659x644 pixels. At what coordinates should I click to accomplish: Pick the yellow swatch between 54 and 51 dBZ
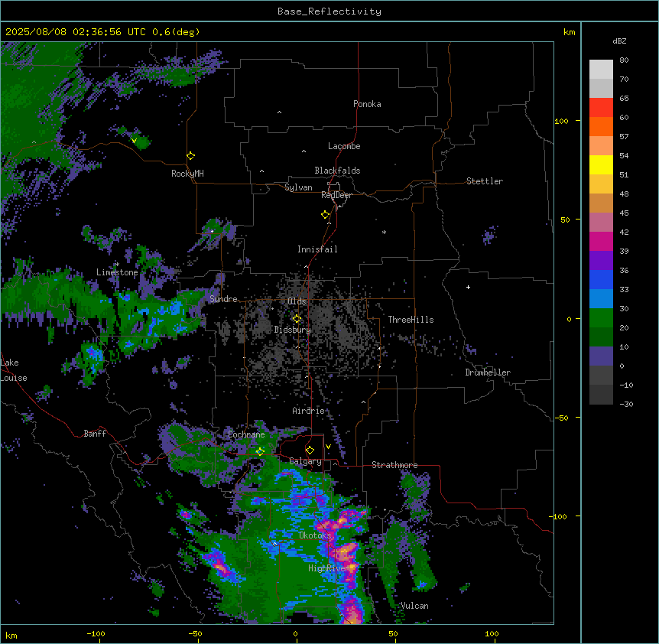click(x=601, y=164)
